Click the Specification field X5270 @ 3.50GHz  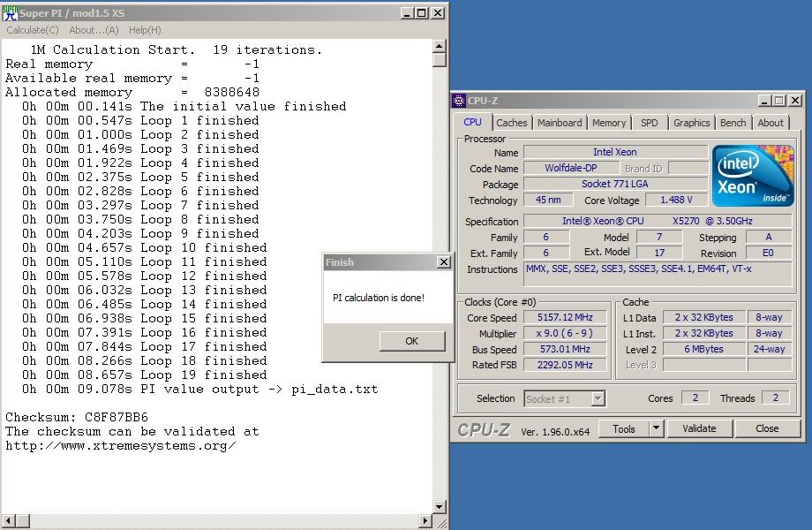(658, 221)
